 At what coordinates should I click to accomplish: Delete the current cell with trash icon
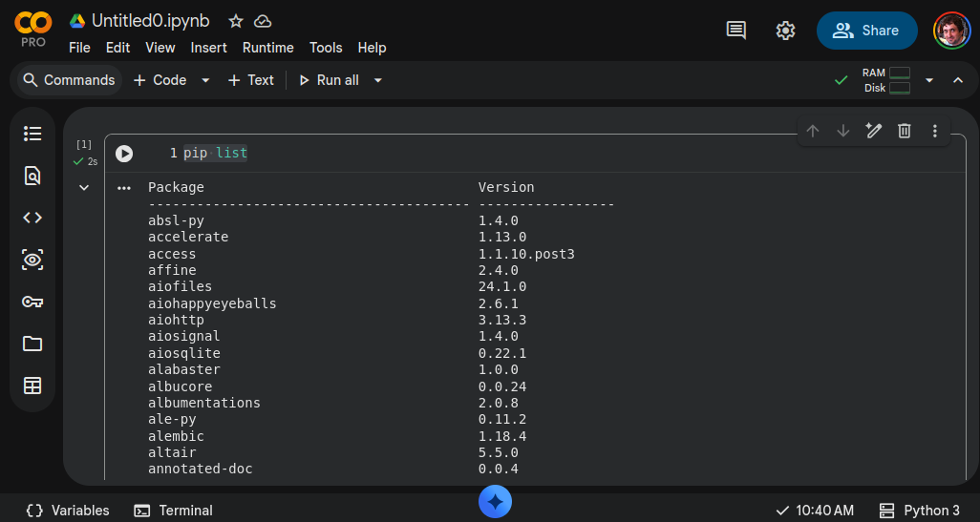click(905, 131)
